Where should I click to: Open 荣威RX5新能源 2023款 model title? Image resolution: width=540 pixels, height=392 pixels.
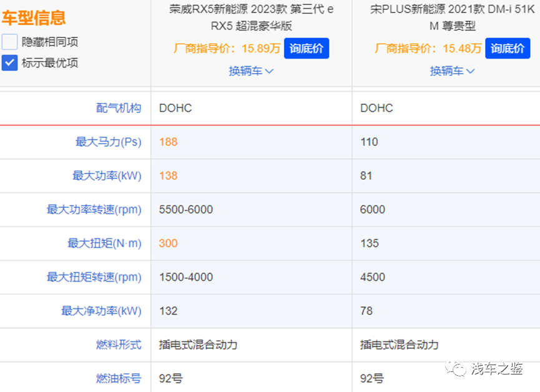(x=252, y=17)
